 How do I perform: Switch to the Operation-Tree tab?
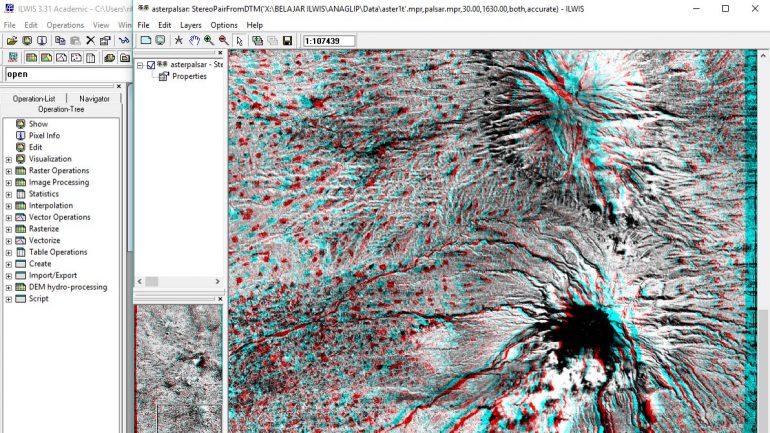click(x=61, y=109)
